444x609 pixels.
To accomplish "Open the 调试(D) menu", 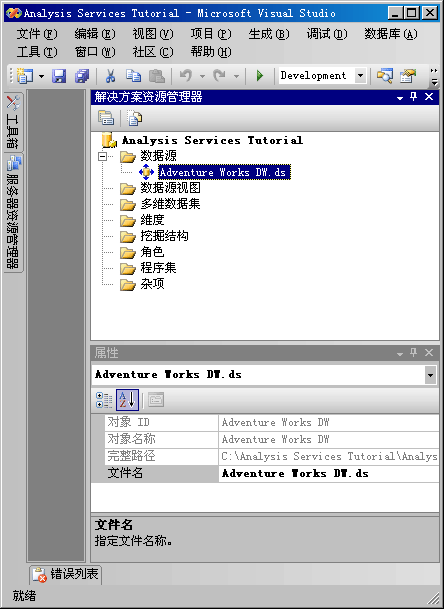I will [327, 34].
